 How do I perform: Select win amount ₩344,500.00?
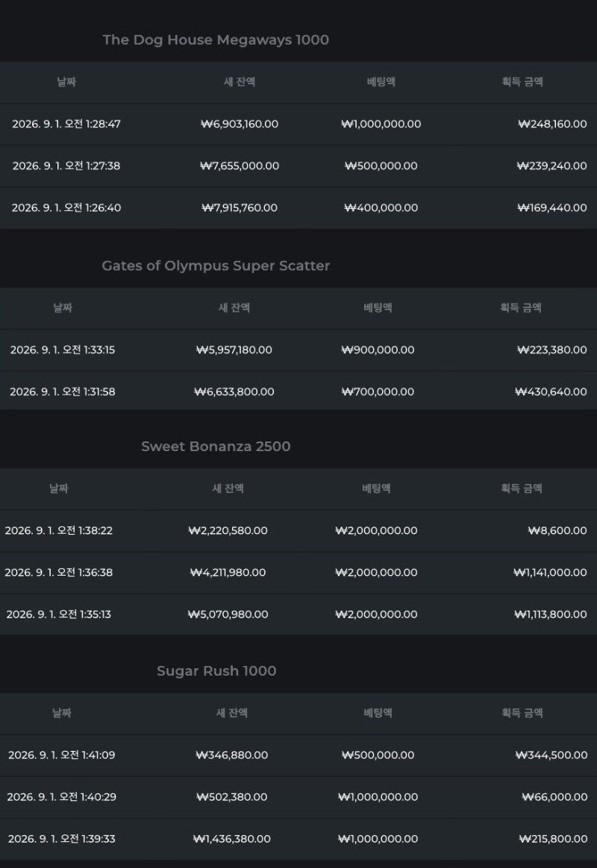[x=551, y=755]
